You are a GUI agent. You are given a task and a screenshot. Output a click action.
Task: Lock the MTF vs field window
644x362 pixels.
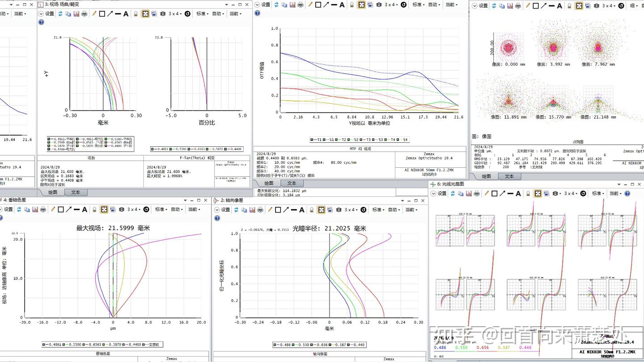tap(352, 4)
